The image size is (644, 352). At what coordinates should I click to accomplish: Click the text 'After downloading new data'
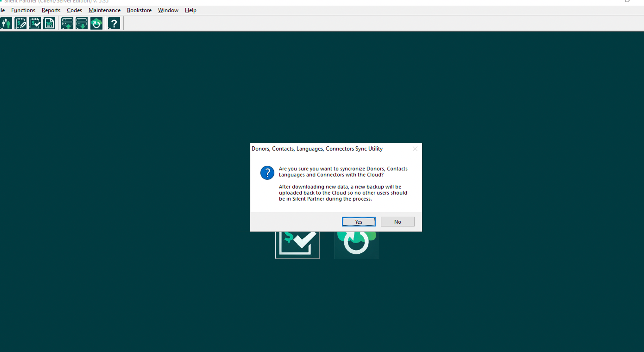[313, 187]
